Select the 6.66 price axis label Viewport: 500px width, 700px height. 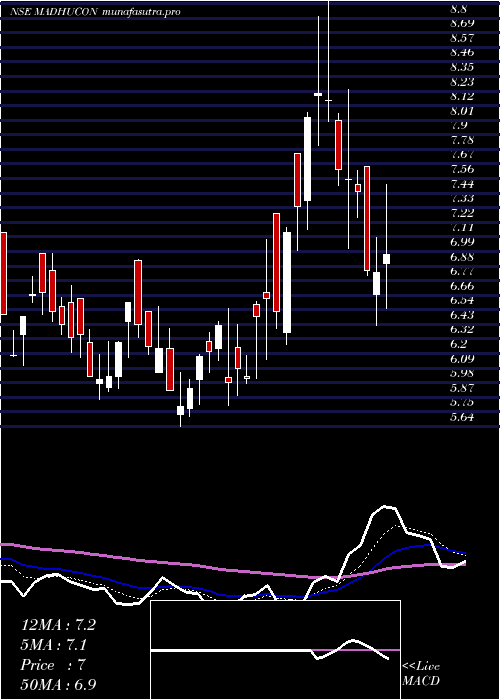pyautogui.click(x=462, y=286)
